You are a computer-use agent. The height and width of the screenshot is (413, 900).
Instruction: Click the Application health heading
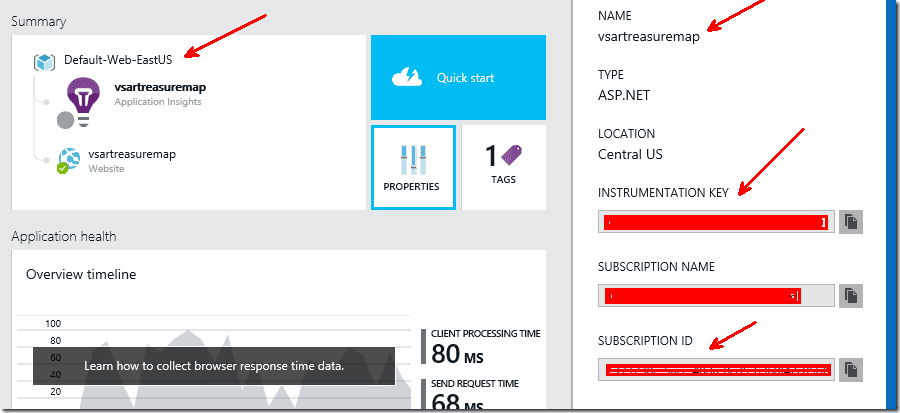pos(64,236)
